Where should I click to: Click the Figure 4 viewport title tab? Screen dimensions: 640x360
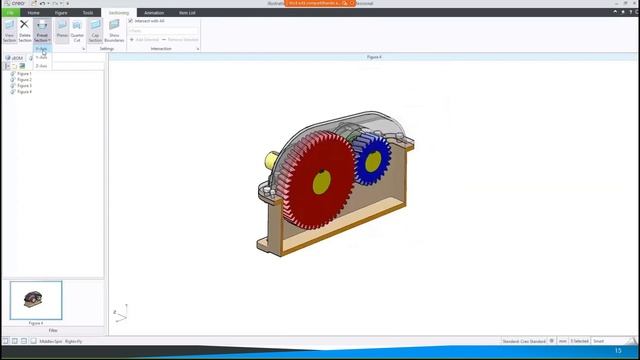374,57
